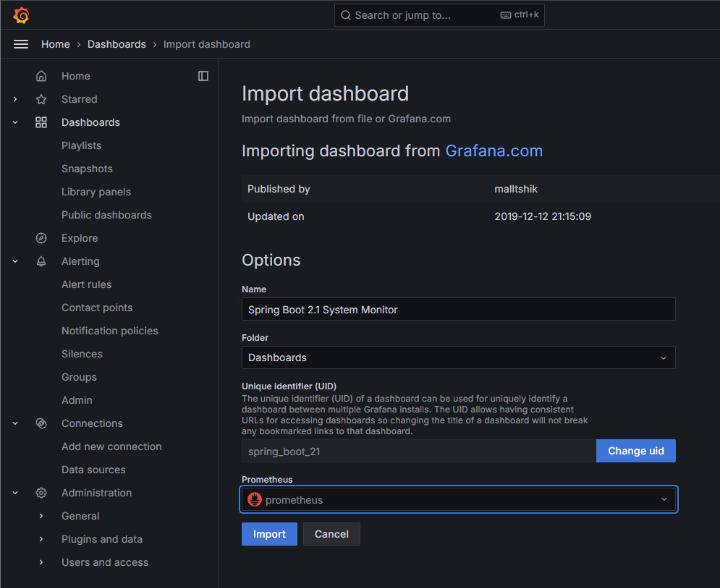Click the Administration gear icon
Image resolution: width=720 pixels, height=588 pixels.
coord(41,493)
